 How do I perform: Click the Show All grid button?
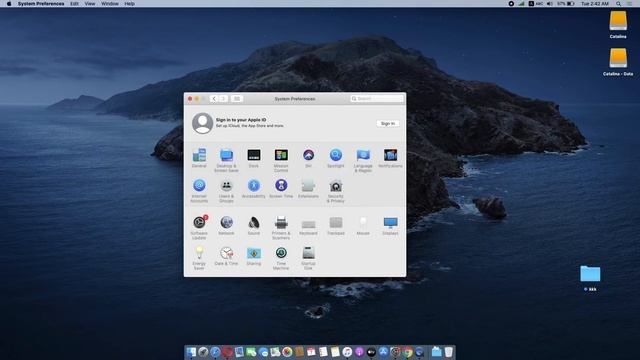pos(237,99)
